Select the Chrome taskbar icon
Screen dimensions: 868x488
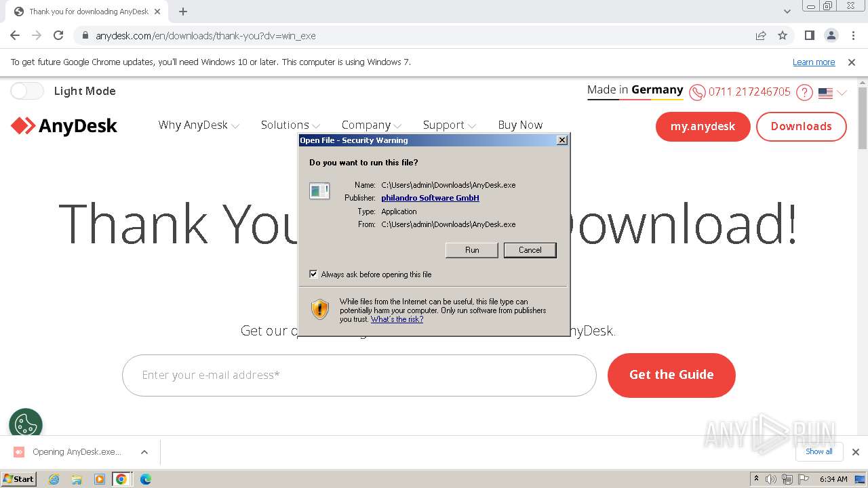tap(121, 479)
